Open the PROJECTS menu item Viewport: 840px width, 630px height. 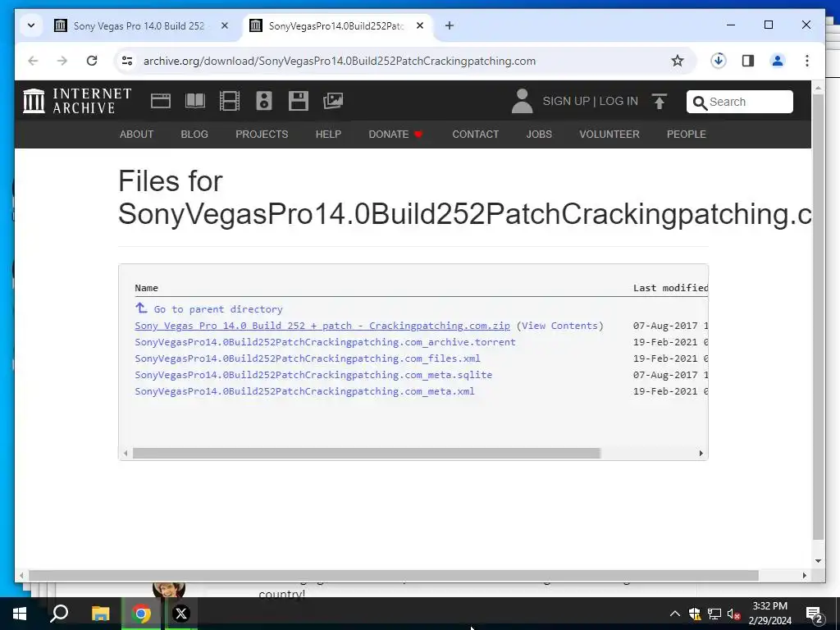coord(262,134)
